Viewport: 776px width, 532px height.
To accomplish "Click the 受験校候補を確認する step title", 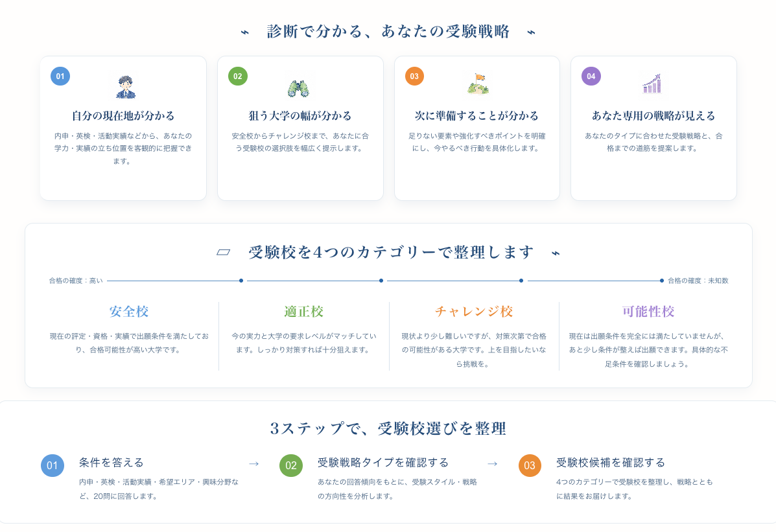I will click(611, 463).
